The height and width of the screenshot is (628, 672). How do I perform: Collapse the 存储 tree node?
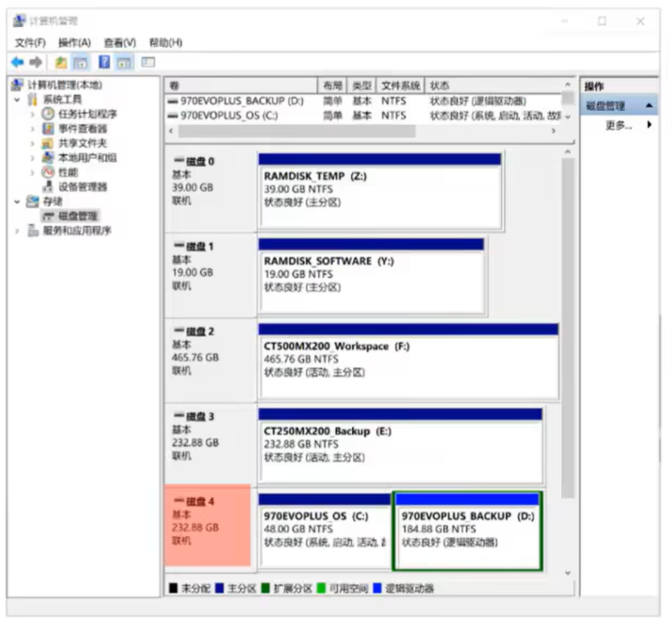[x=17, y=202]
